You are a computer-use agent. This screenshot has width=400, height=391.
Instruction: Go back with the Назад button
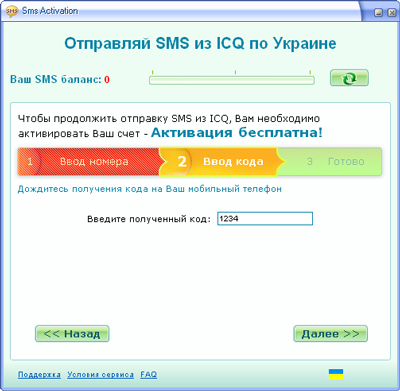tap(72, 334)
